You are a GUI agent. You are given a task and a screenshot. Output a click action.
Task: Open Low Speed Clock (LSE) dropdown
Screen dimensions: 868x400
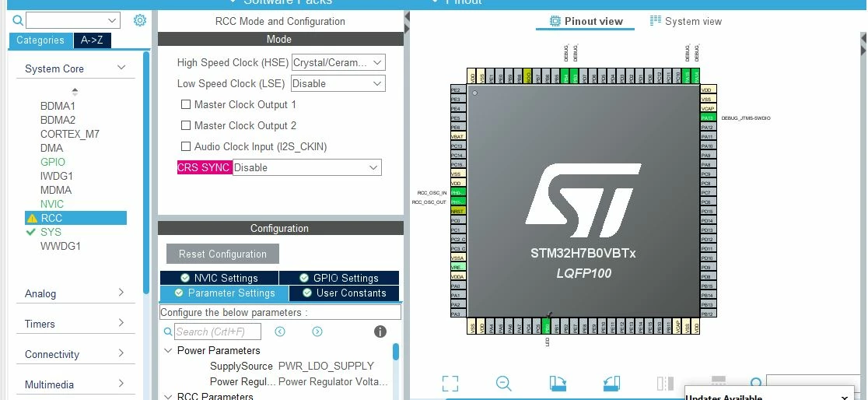(338, 83)
